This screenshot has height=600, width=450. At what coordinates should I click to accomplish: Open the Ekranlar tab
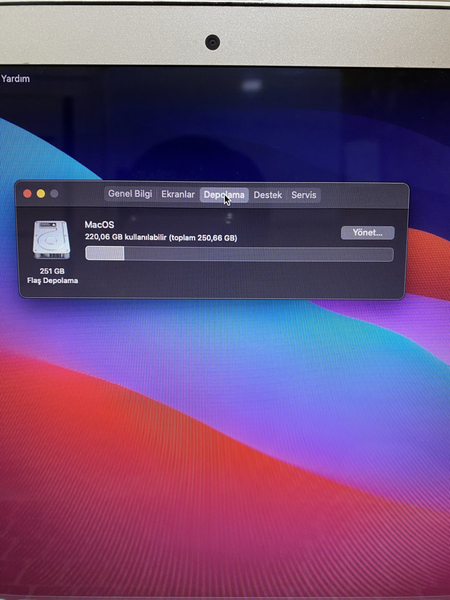tap(178, 194)
